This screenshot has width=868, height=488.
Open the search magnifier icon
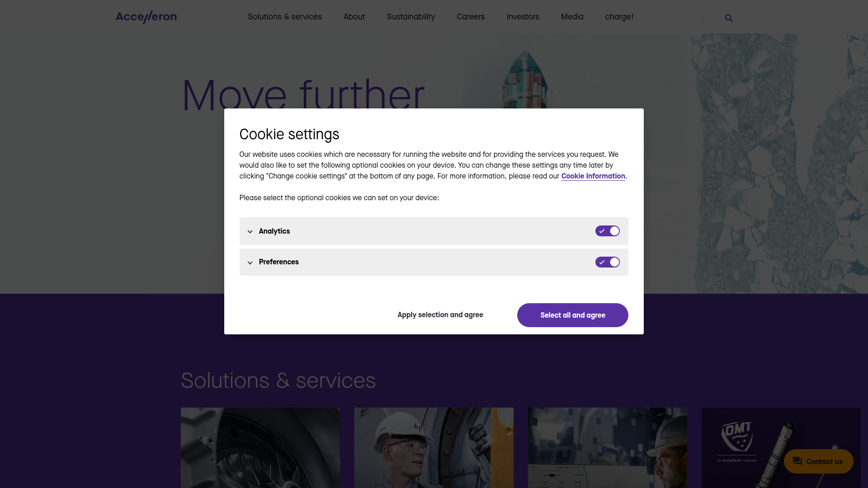point(729,18)
